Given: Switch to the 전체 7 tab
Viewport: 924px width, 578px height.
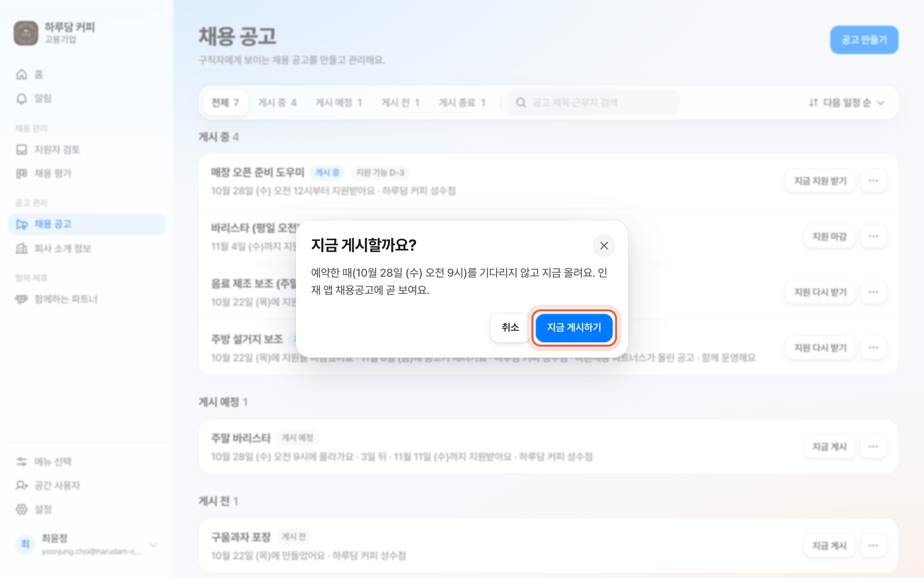Looking at the screenshot, I should pyautogui.click(x=225, y=103).
